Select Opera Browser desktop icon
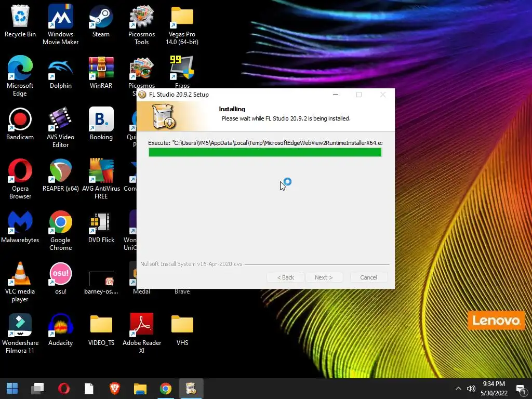532x399 pixels. point(20,179)
